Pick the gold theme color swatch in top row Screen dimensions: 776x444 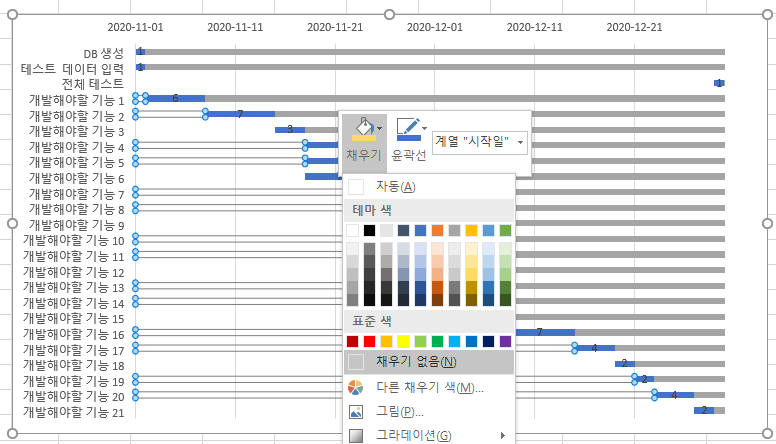(471, 230)
